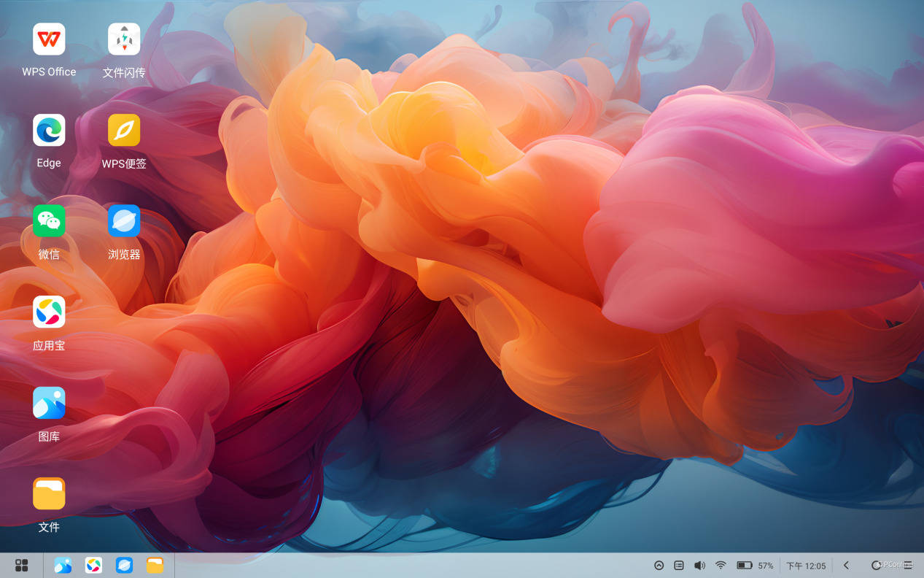
Task: Open the Wi-Fi network settings in the tray
Action: pos(721,566)
